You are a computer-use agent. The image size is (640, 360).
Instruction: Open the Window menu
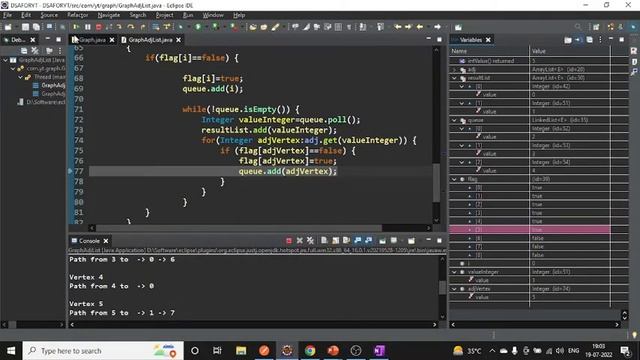click(213, 15)
